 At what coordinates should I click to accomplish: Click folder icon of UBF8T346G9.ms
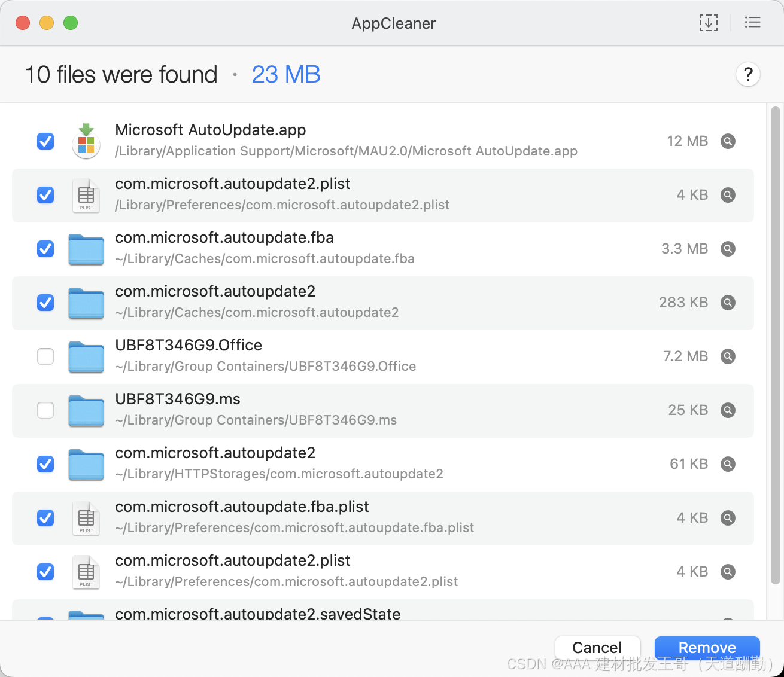coord(86,411)
